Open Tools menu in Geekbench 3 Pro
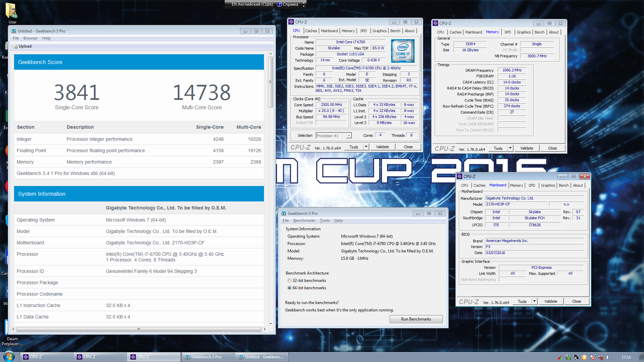 (325, 221)
